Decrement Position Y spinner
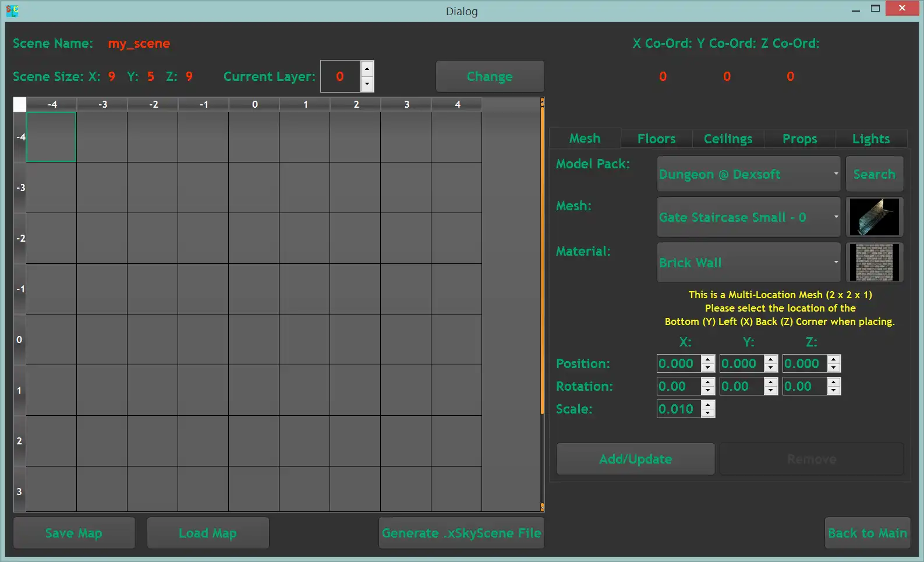Screen dimensions: 924x562 coord(771,367)
